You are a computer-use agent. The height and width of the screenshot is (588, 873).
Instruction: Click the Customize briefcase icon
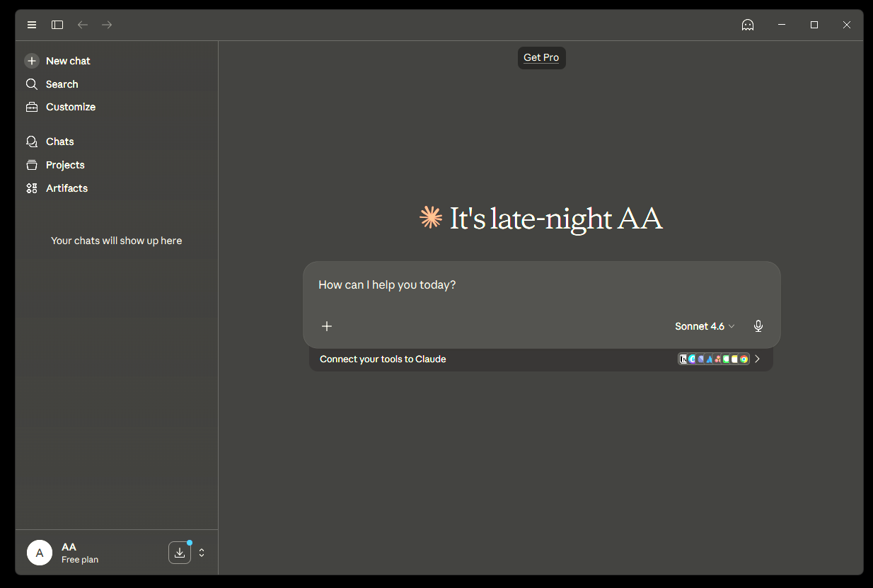pyautogui.click(x=32, y=107)
